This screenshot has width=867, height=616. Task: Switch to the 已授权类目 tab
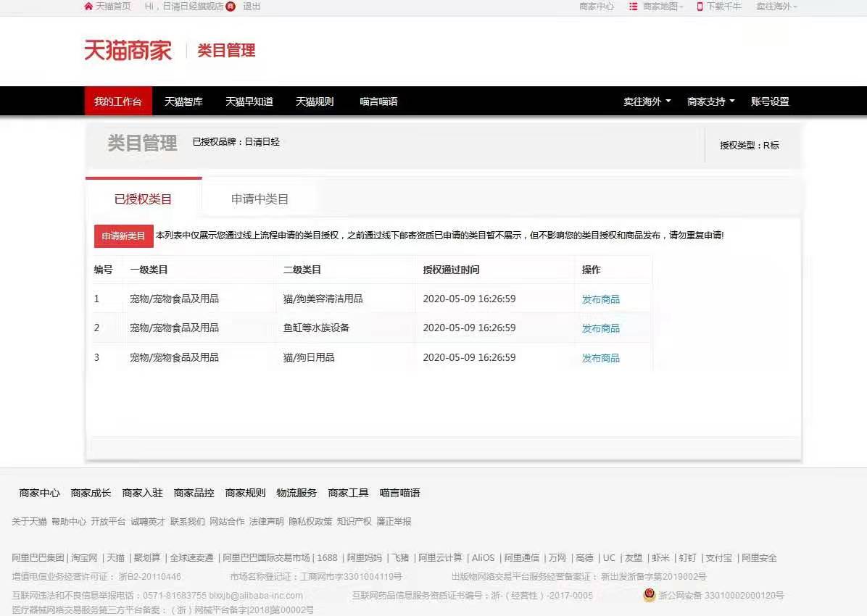(144, 199)
